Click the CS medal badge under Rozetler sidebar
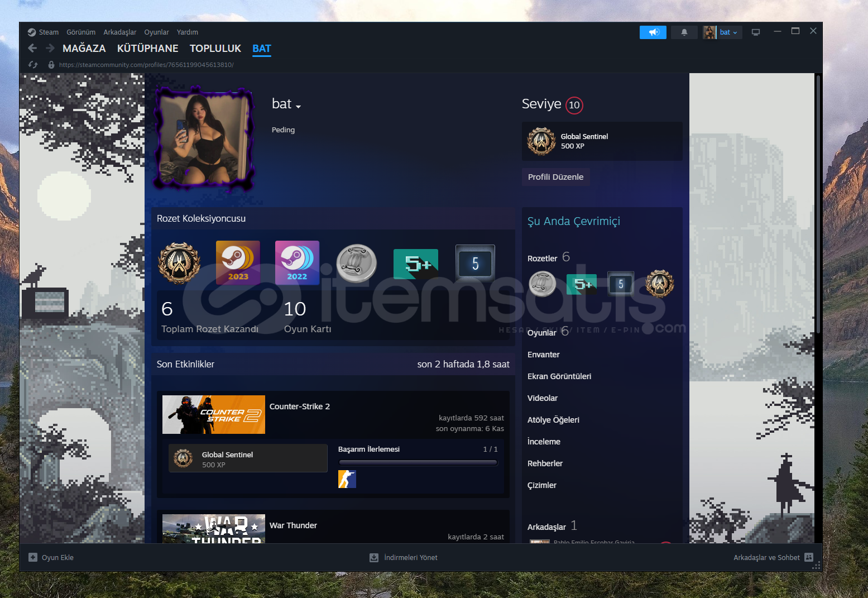The width and height of the screenshot is (868, 598). (x=660, y=284)
